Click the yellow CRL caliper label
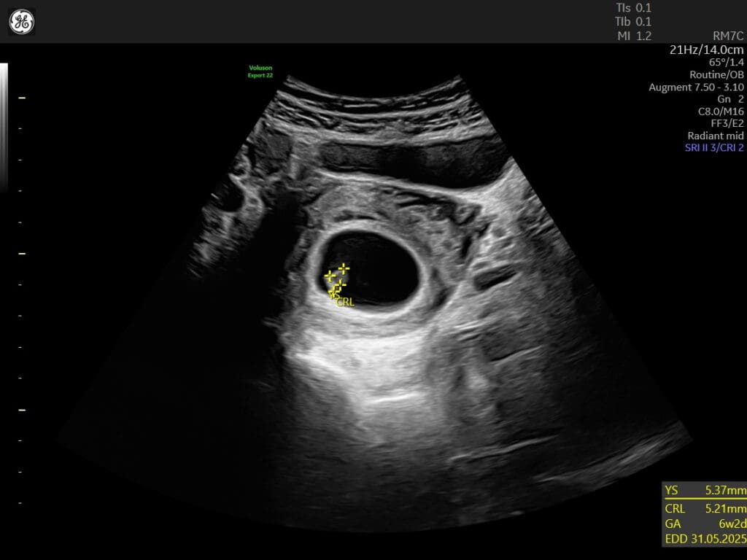The width and height of the screenshot is (747, 560). point(345,302)
